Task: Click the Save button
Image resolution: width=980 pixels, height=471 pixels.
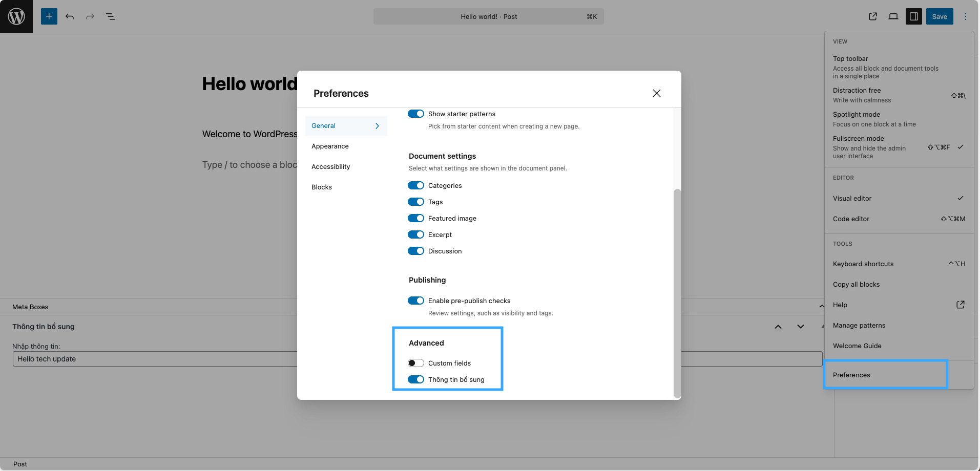Action: (940, 16)
